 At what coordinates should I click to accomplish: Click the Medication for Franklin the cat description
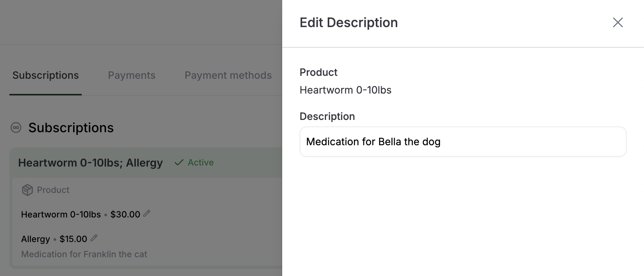coord(84,254)
